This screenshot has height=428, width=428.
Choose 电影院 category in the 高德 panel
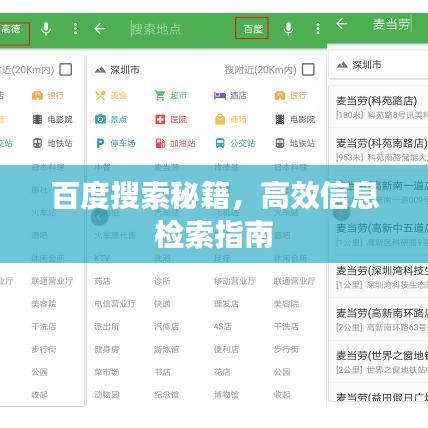(x=52, y=119)
